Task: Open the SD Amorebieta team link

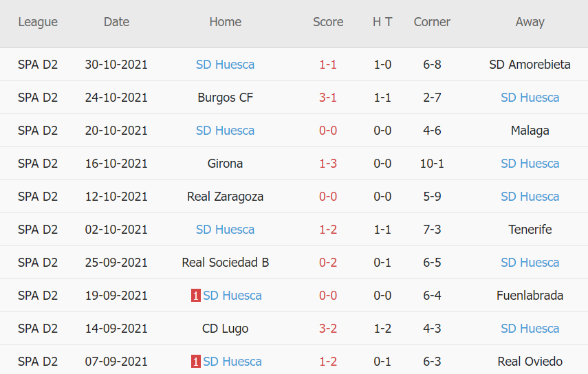Action: (x=530, y=65)
